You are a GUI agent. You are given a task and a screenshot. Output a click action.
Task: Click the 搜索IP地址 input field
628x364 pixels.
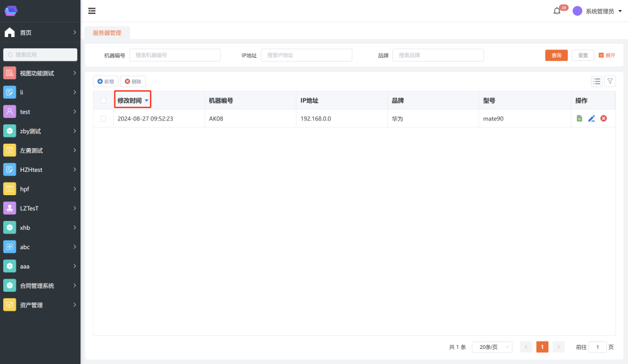pos(306,55)
